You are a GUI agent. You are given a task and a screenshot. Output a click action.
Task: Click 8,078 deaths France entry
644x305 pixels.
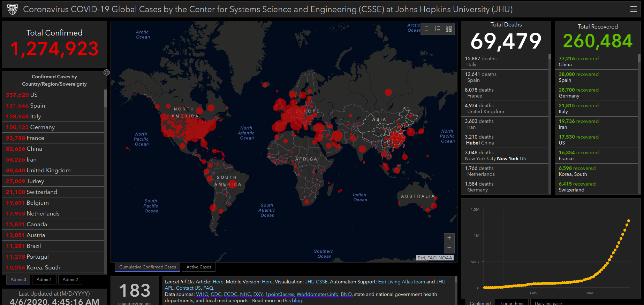click(x=505, y=93)
